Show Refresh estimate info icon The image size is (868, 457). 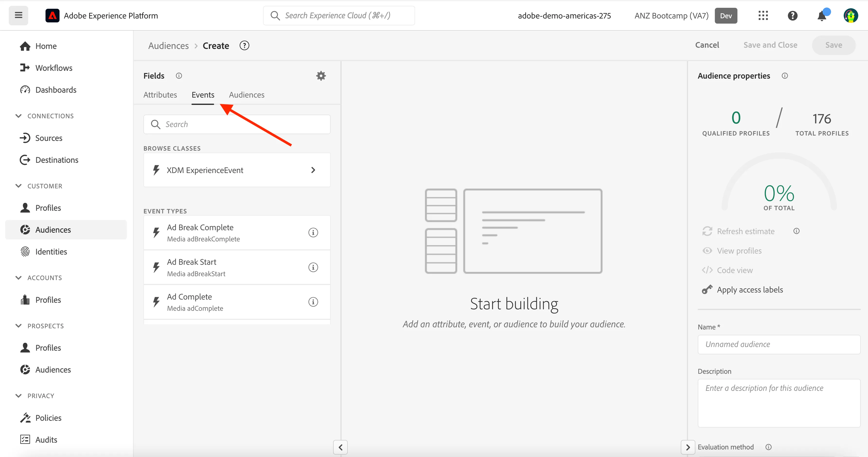click(796, 231)
